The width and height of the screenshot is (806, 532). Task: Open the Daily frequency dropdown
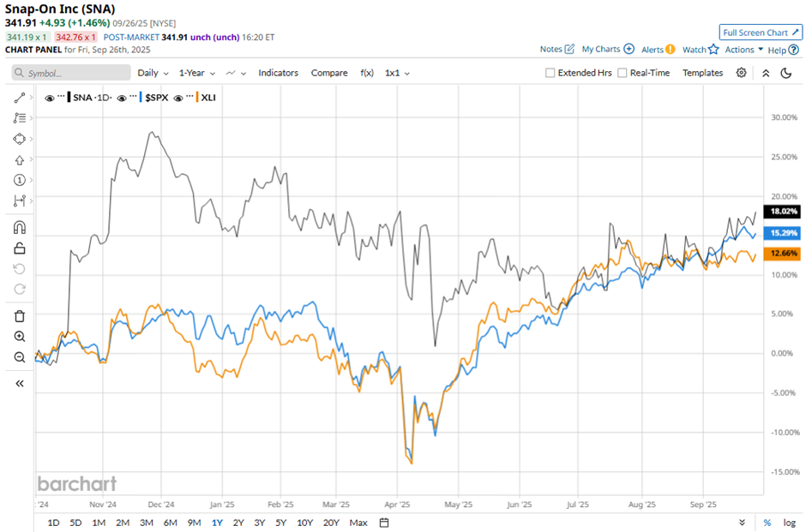click(153, 73)
